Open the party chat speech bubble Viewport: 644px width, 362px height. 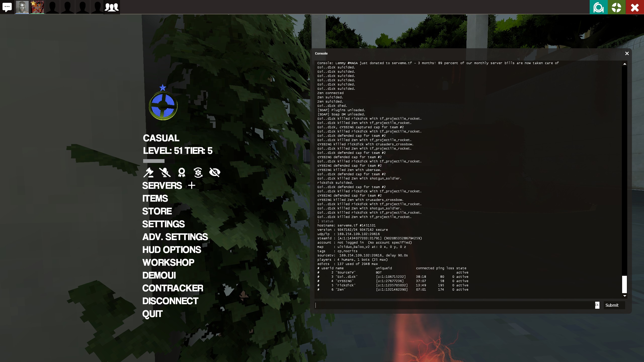click(7, 7)
